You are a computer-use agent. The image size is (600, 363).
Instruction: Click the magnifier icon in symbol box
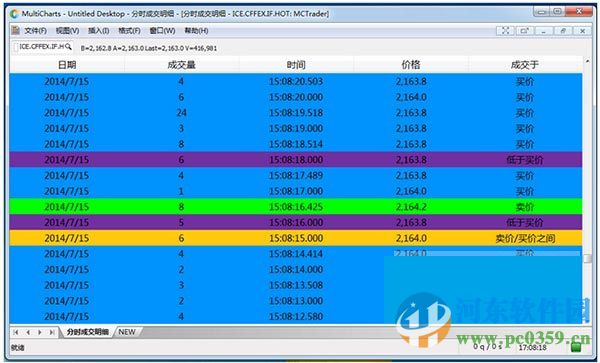tap(68, 47)
